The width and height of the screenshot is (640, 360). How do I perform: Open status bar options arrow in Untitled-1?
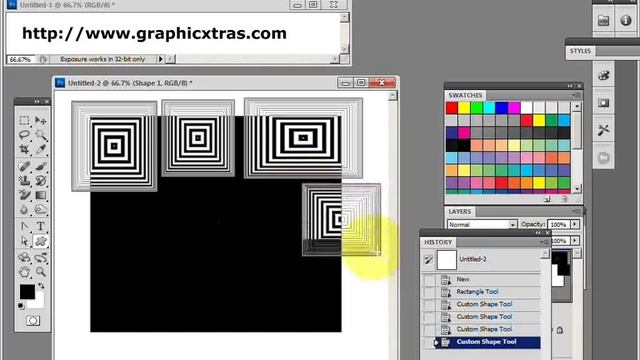click(x=160, y=59)
